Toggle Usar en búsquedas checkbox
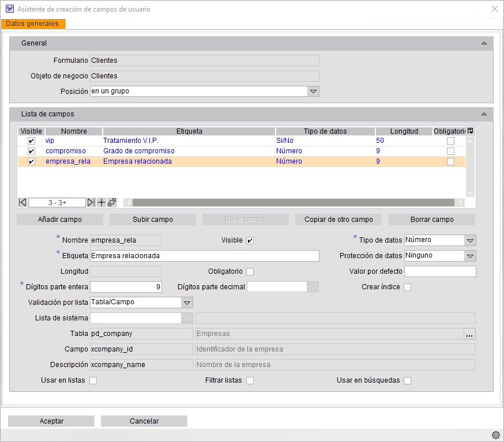 pos(407,380)
